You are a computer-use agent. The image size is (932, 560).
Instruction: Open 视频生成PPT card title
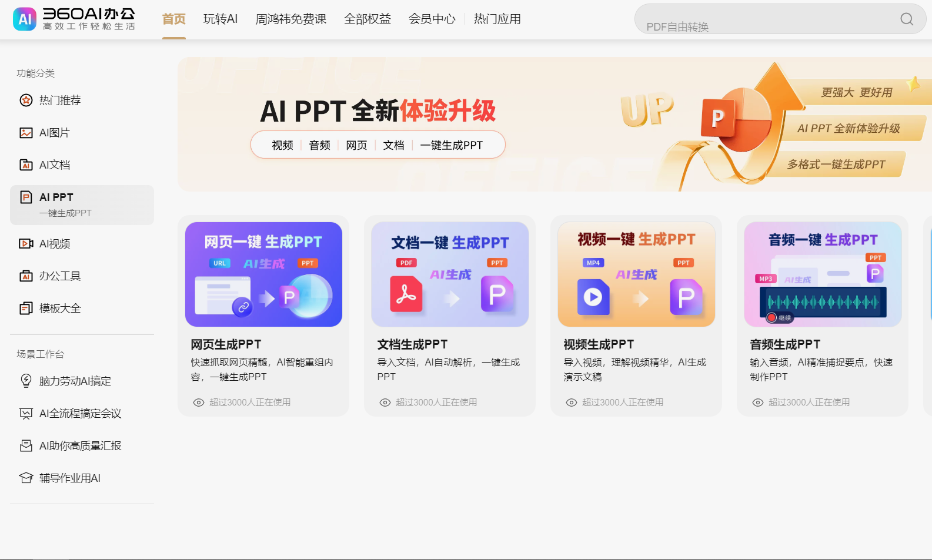(x=599, y=344)
